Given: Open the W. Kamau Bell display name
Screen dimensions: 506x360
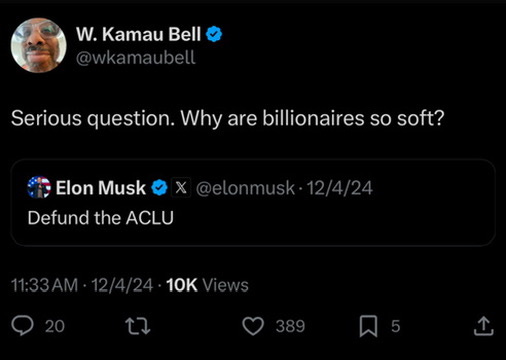Looking at the screenshot, I should pos(138,34).
